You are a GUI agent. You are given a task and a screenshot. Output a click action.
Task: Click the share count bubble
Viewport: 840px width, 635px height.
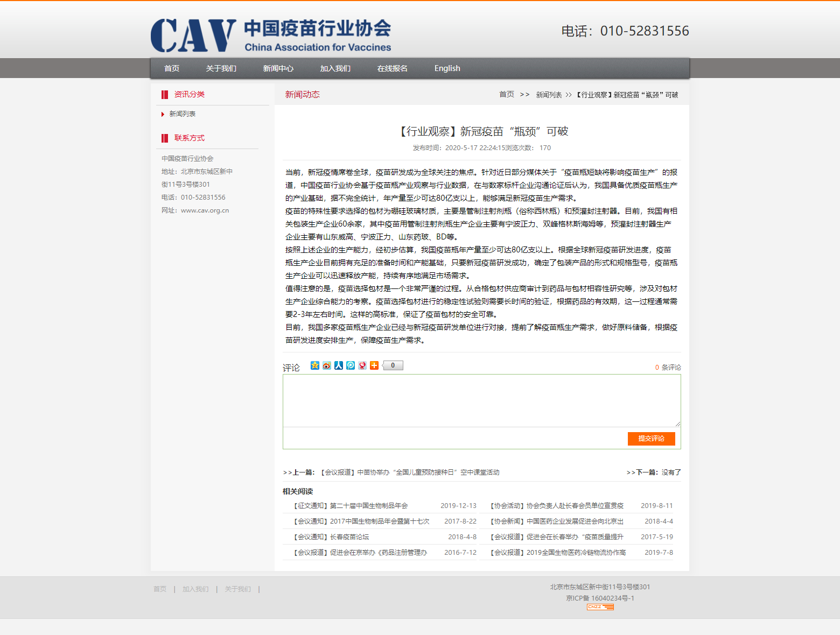click(x=393, y=365)
